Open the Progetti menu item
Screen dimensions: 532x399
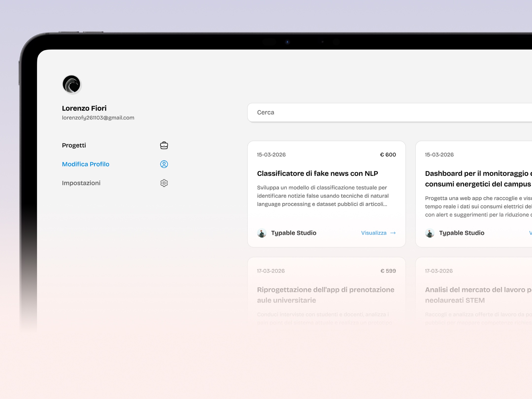tap(74, 145)
